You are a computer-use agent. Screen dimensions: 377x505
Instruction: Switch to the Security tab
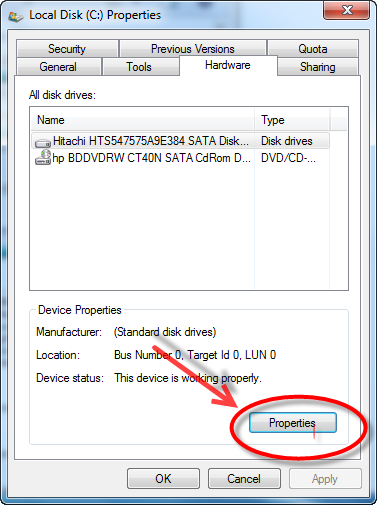[x=67, y=49]
